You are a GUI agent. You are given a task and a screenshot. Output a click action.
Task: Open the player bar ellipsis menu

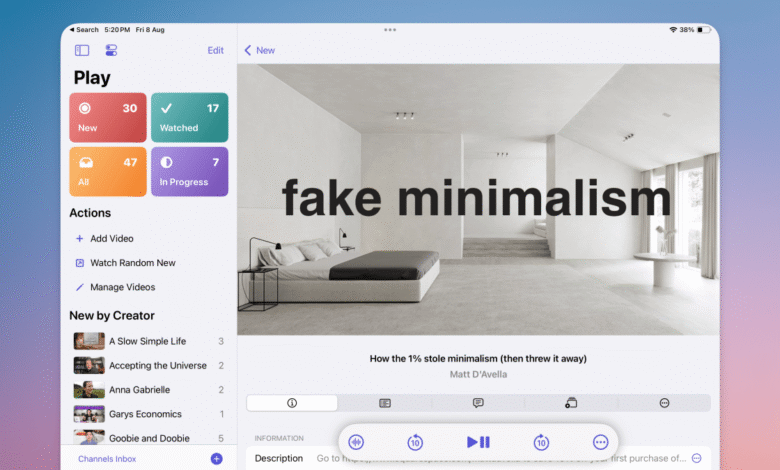[x=600, y=442]
